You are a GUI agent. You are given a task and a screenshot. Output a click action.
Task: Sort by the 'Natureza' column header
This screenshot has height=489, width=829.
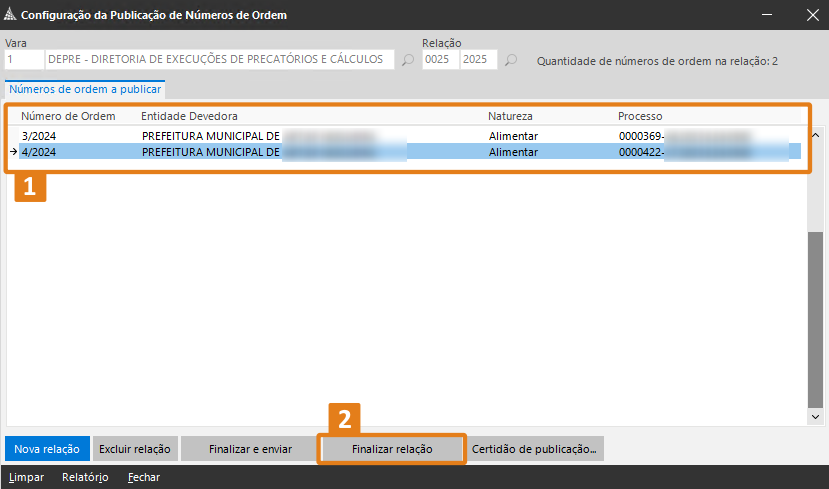(510, 116)
